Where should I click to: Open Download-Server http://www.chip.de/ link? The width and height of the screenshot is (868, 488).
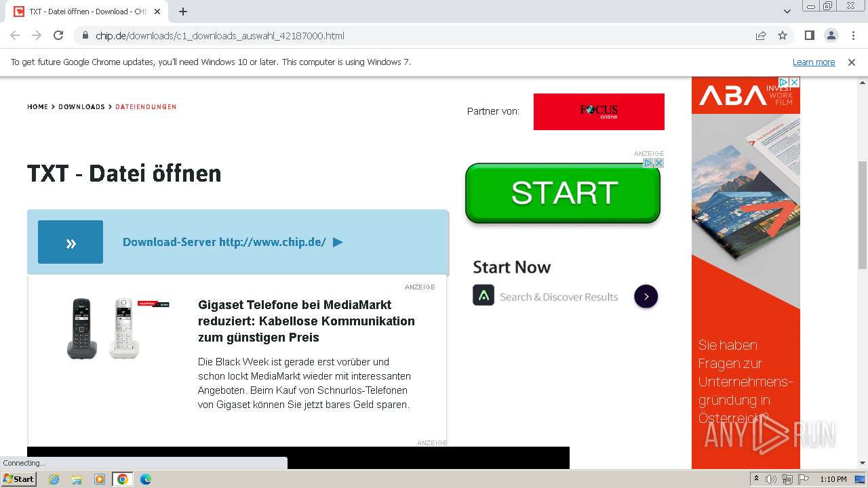pos(233,242)
